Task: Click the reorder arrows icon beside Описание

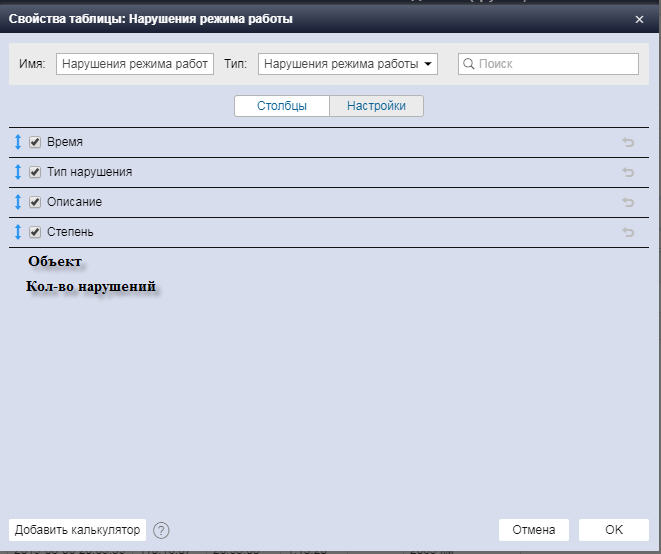Action: (x=18, y=202)
